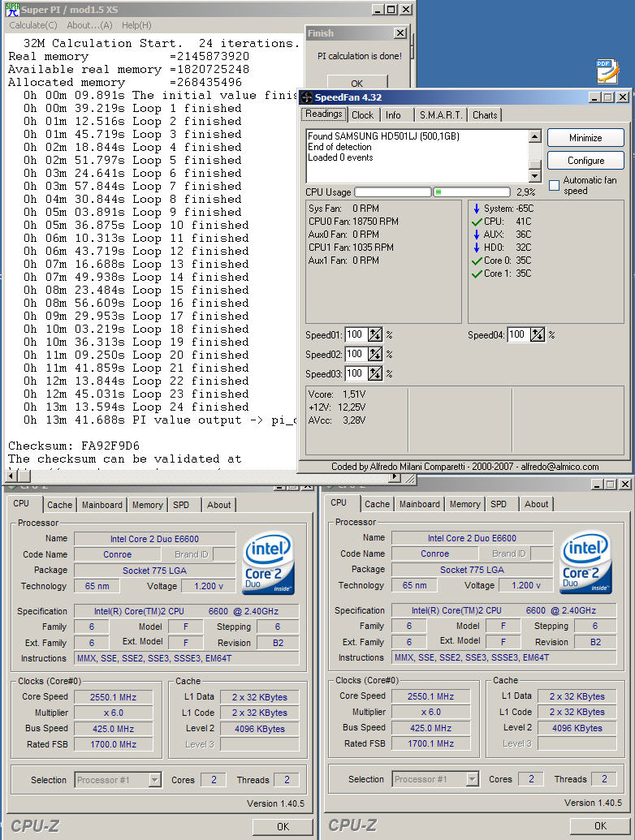
Task: Click the Core 0 temperature checkmark icon
Action: (477, 261)
